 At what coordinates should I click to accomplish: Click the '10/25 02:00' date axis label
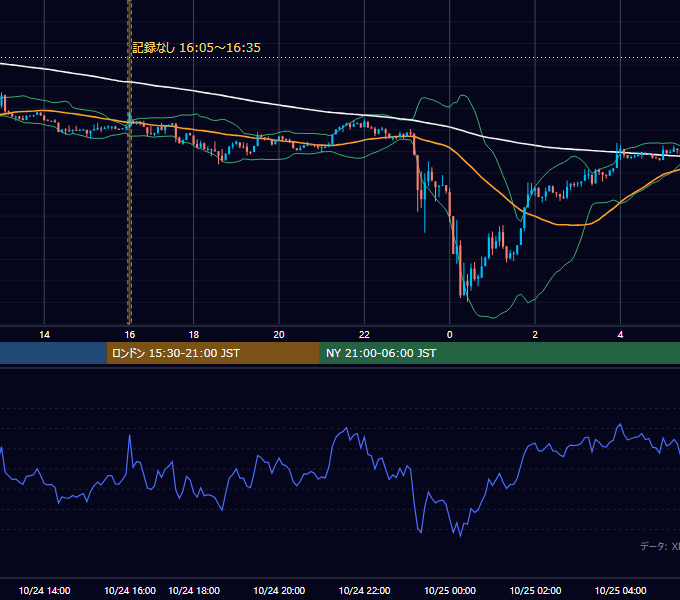coord(535,590)
